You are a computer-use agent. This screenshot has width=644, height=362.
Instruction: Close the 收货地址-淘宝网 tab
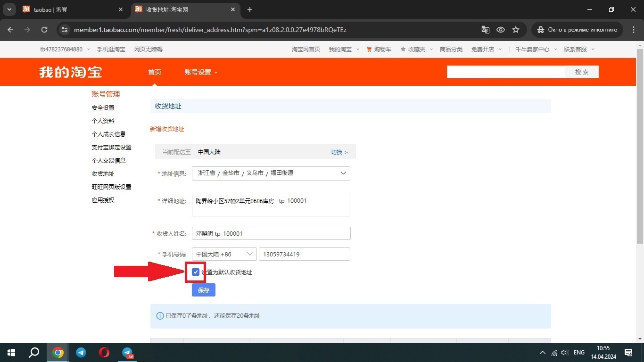(233, 9)
